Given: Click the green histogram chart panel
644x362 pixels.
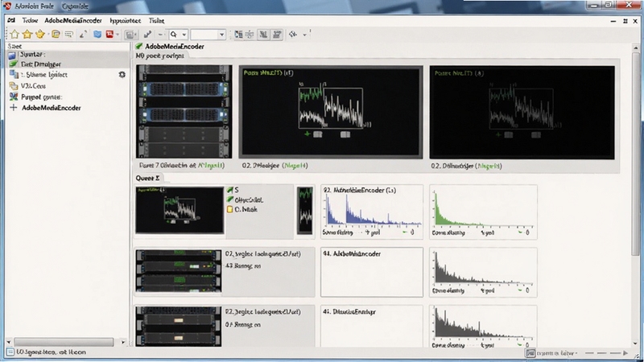Looking at the screenshot, I should 483,212.
